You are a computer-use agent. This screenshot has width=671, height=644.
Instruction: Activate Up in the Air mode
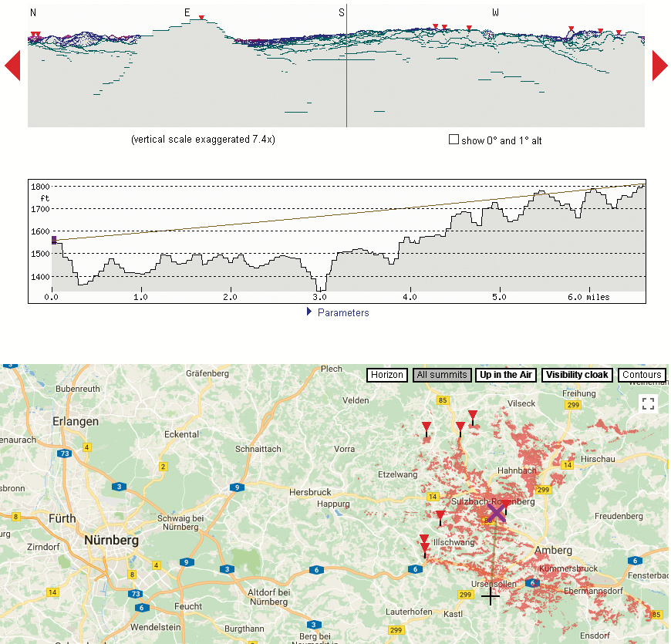click(x=506, y=375)
